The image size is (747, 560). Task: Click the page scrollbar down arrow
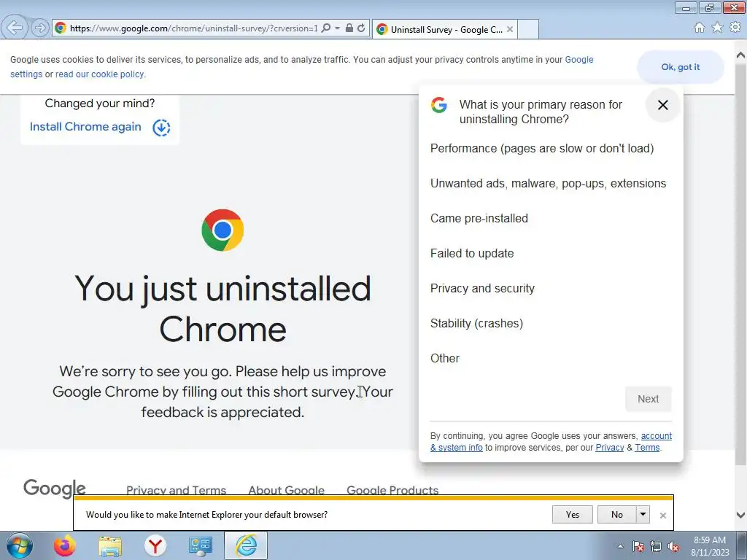tap(741, 515)
